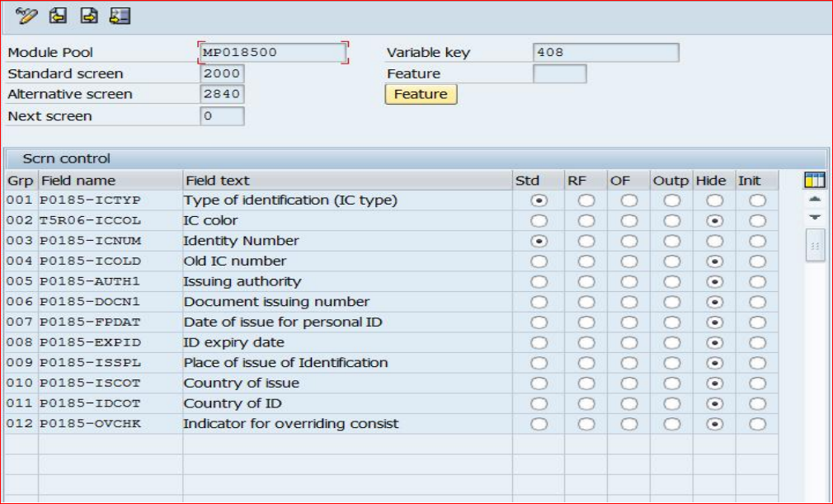Screen dimensions: 833x504
Task: Click the Module Pool input field
Action: point(272,53)
